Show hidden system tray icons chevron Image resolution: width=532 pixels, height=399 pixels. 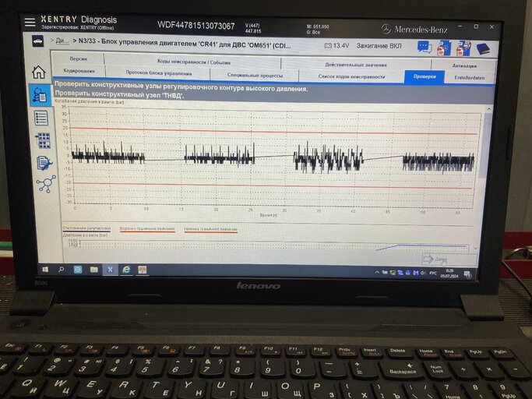coord(377,272)
